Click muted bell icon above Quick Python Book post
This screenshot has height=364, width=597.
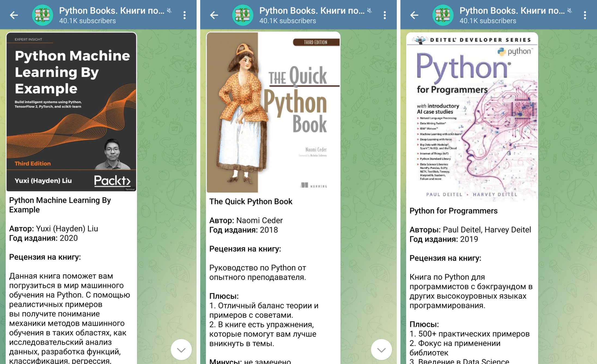pos(370,11)
